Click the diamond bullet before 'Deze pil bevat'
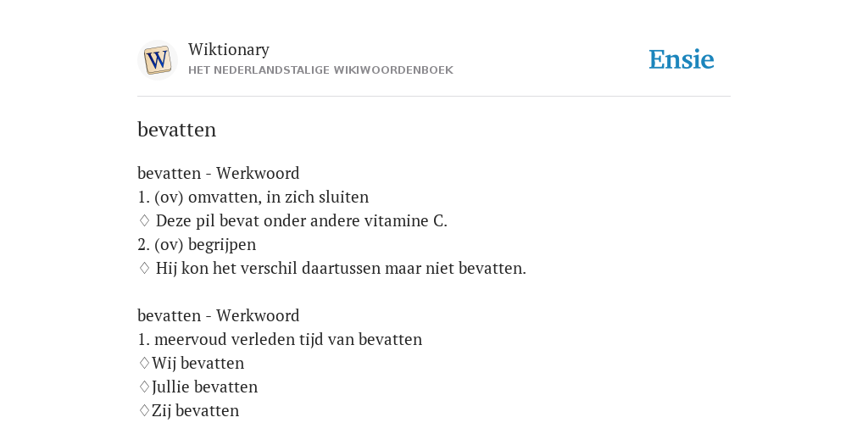 click(144, 221)
